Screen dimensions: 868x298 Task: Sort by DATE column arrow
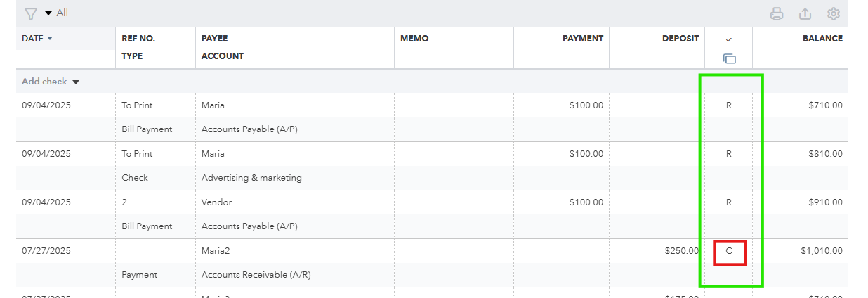(x=50, y=39)
